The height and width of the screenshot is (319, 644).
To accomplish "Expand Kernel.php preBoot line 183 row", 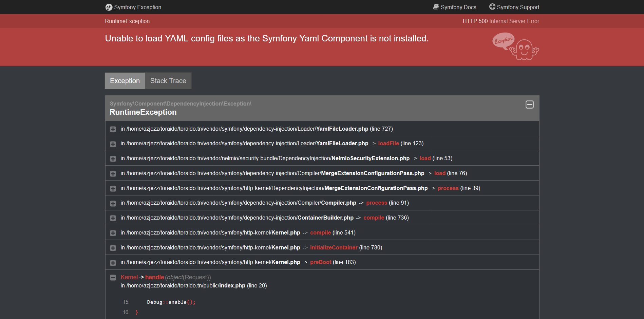I will pos(113,263).
